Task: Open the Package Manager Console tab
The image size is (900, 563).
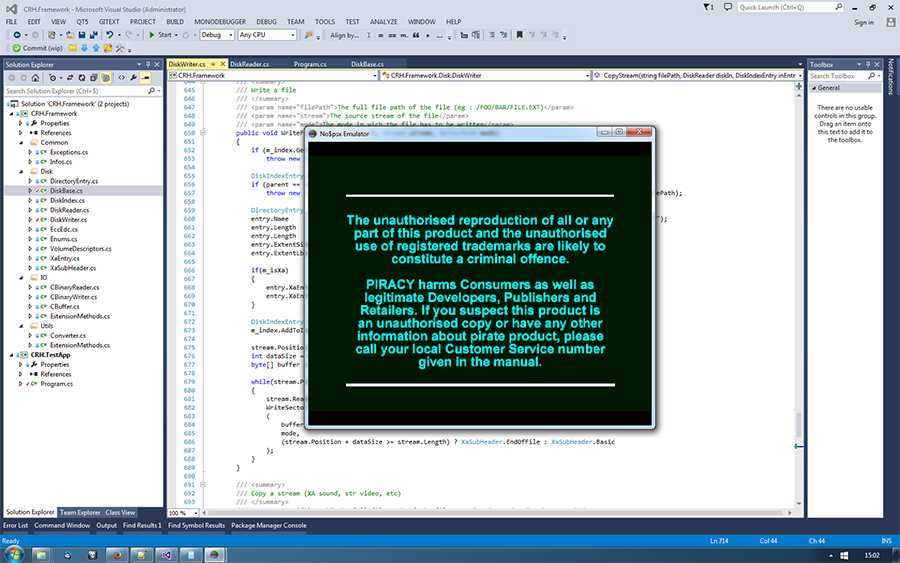Action: coord(269,526)
